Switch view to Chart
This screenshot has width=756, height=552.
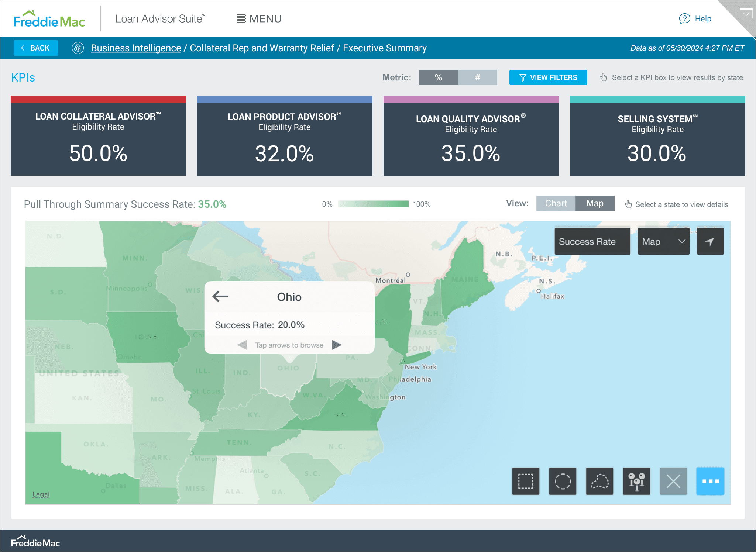pos(556,203)
